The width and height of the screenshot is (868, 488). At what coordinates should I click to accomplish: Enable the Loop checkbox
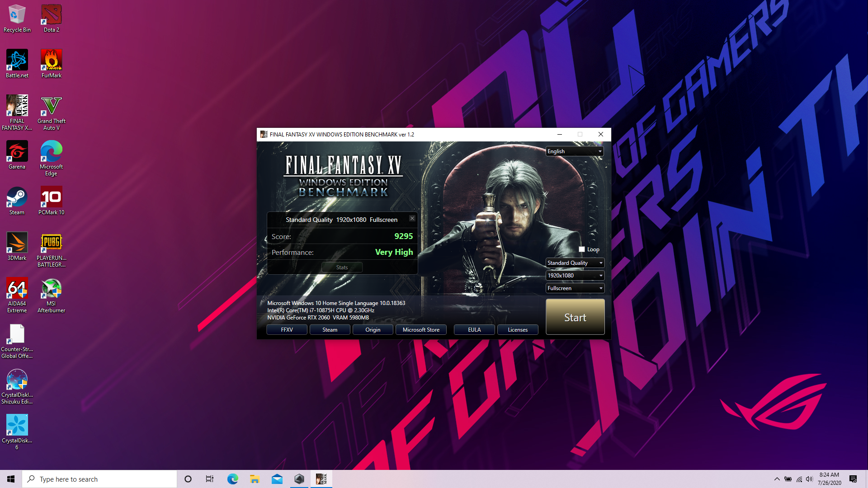pos(582,249)
